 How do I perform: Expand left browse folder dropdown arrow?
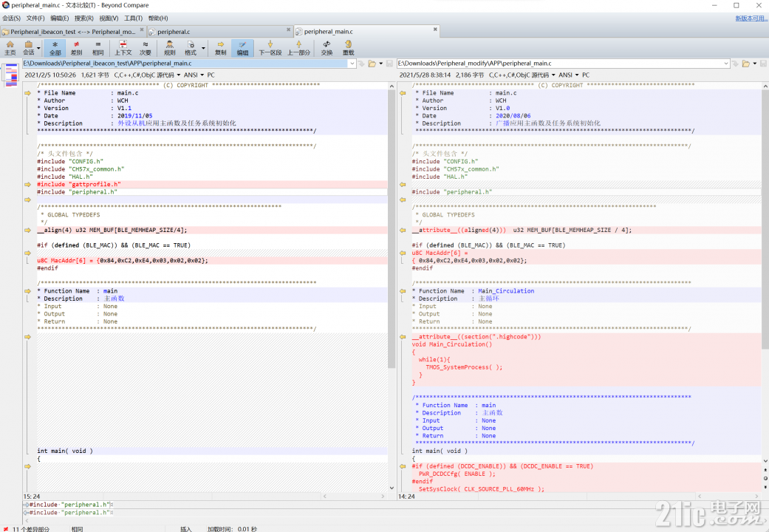pos(380,64)
